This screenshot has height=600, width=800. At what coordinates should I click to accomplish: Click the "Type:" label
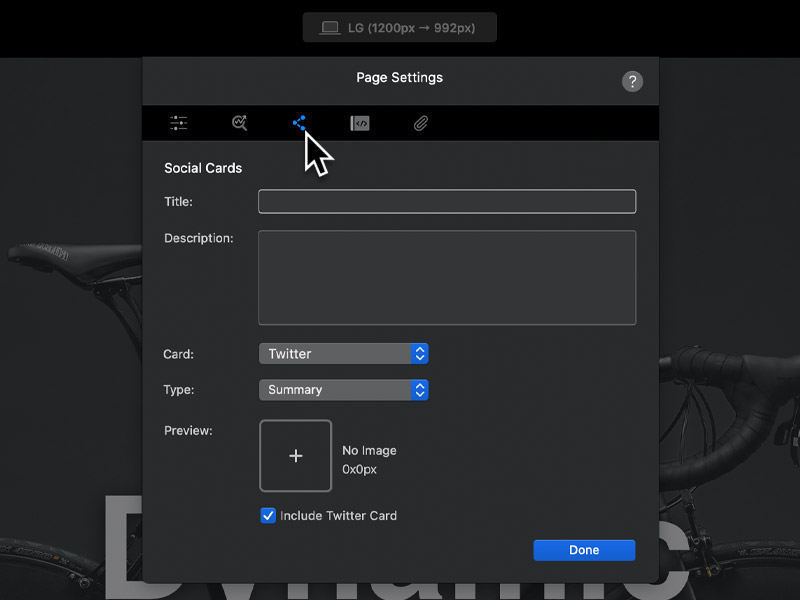[179, 390]
